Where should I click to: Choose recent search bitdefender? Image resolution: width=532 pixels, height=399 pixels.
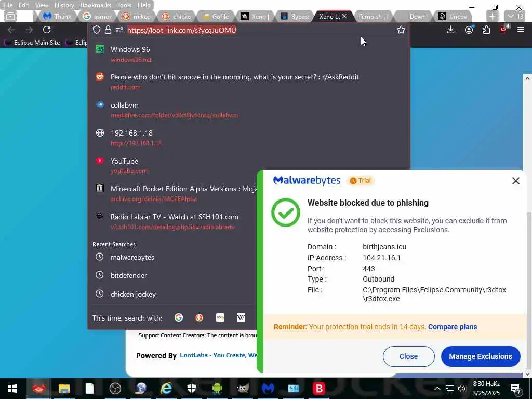click(x=173, y=275)
